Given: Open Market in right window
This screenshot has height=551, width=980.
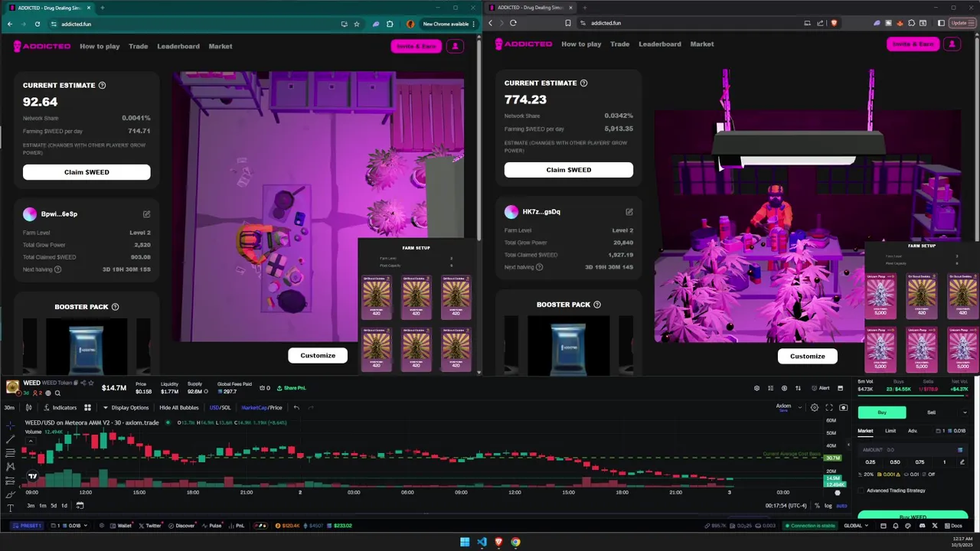Looking at the screenshot, I should tap(702, 44).
